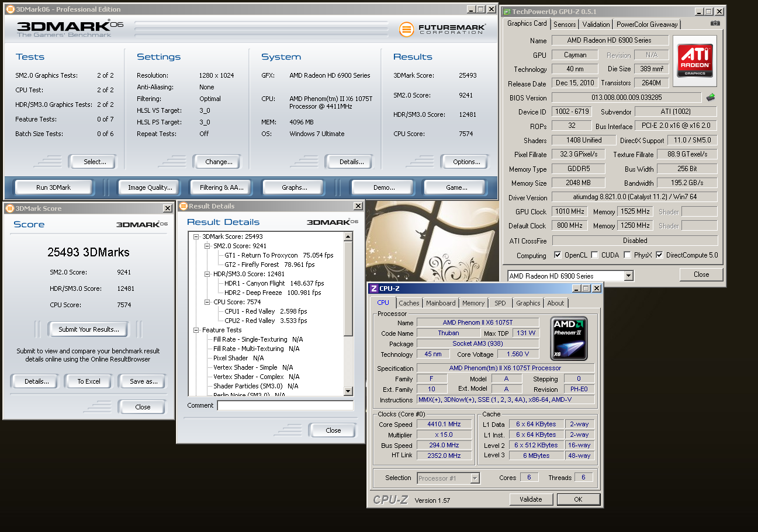Collapse the Feature Tests tree node

coord(197,330)
